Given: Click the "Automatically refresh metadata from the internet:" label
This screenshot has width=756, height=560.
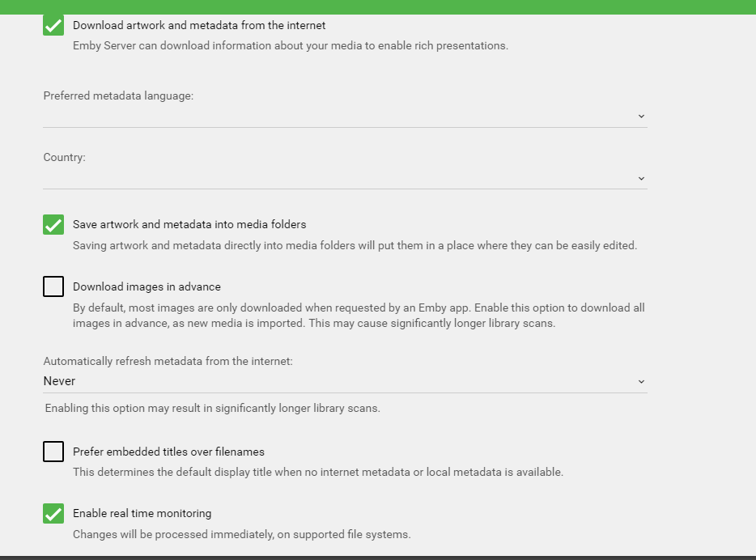Looking at the screenshot, I should (x=168, y=362).
